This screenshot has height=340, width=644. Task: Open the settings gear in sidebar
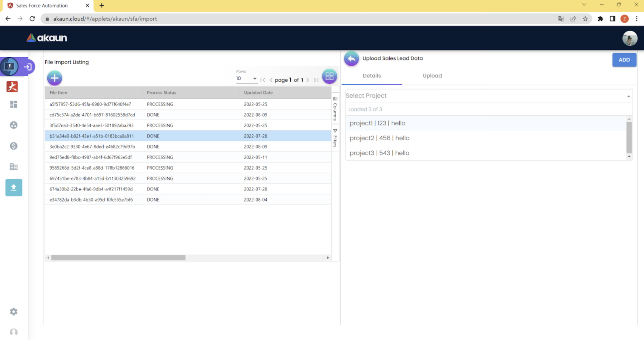14,311
